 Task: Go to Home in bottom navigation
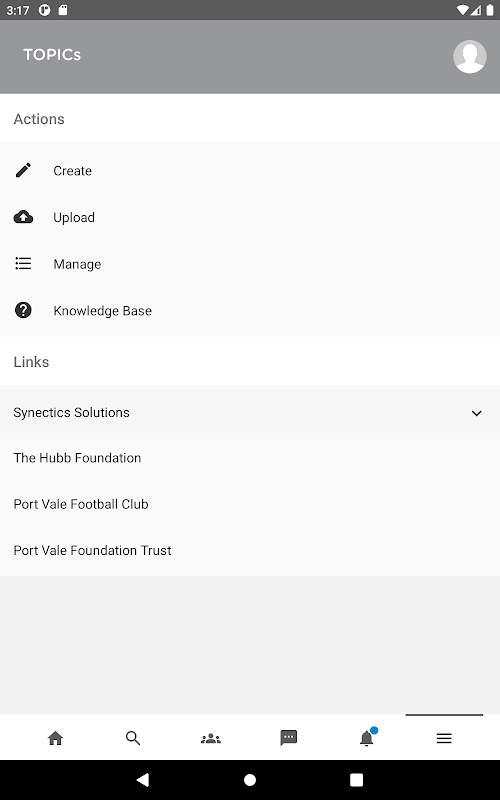pyautogui.click(x=55, y=738)
